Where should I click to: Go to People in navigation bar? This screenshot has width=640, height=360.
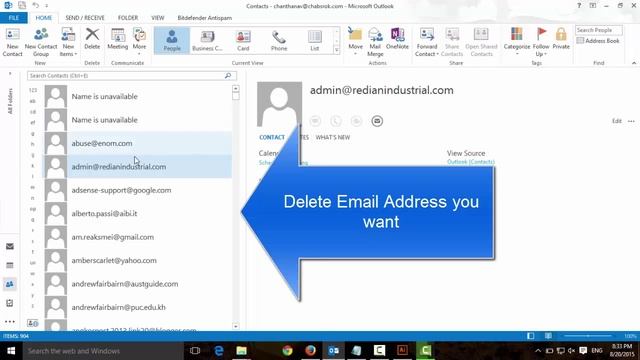[x=10, y=284]
